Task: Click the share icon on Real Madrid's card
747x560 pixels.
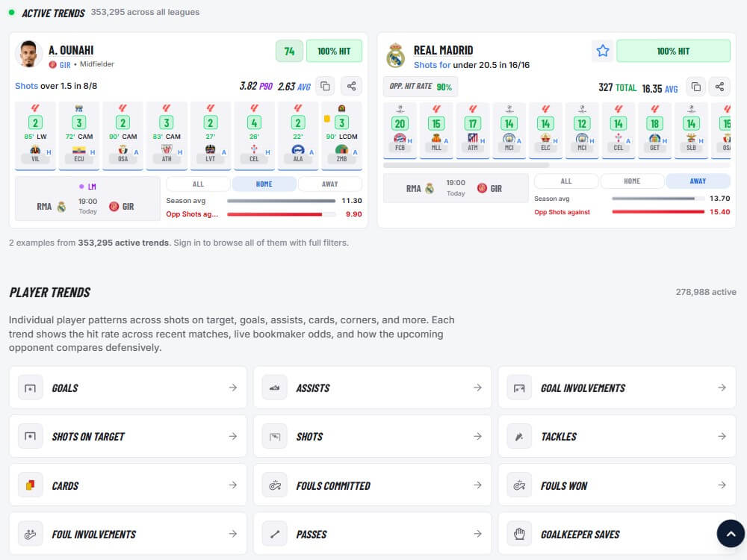Action: 719,87
